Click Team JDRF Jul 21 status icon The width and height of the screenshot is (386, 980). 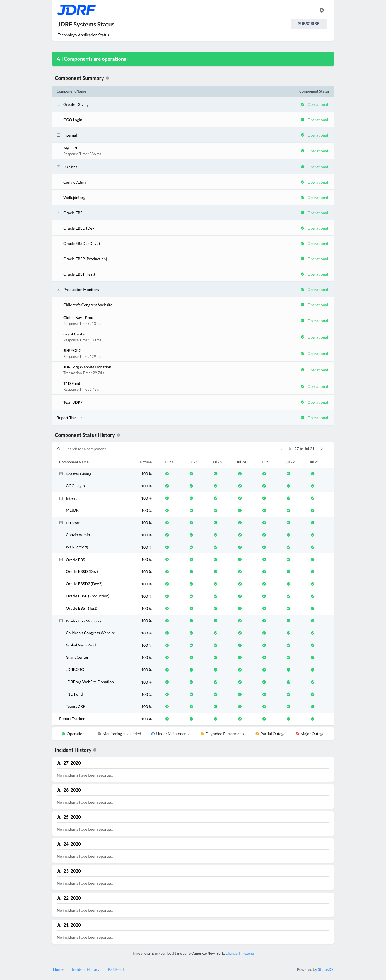pyautogui.click(x=313, y=706)
